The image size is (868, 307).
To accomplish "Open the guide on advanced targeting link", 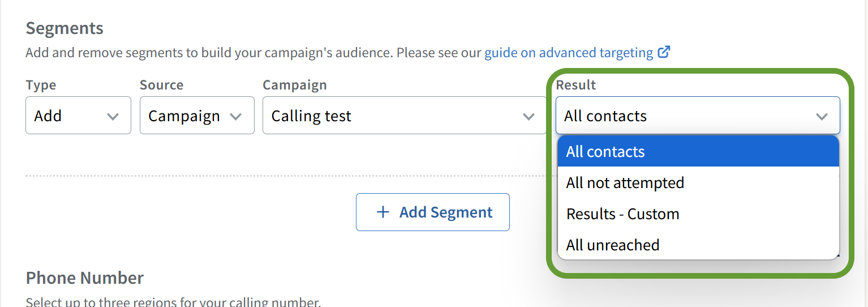I will tap(568, 53).
